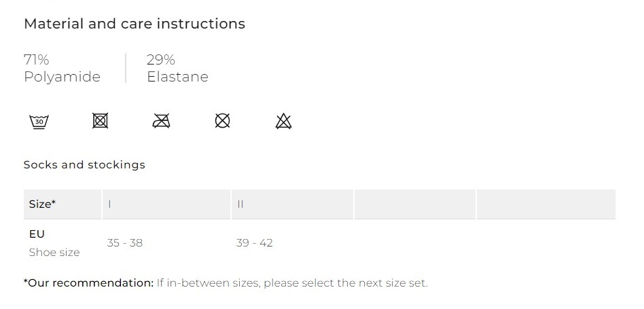Select size II column header
644x309 pixels.
(x=240, y=204)
